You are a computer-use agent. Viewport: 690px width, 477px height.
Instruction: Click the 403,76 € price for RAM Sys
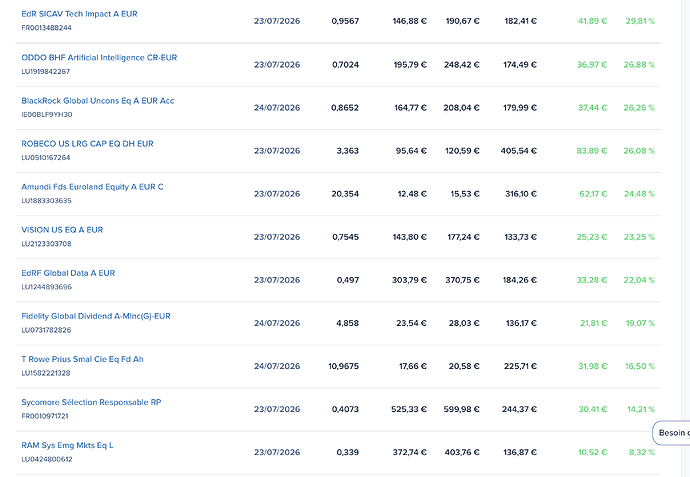462,453
